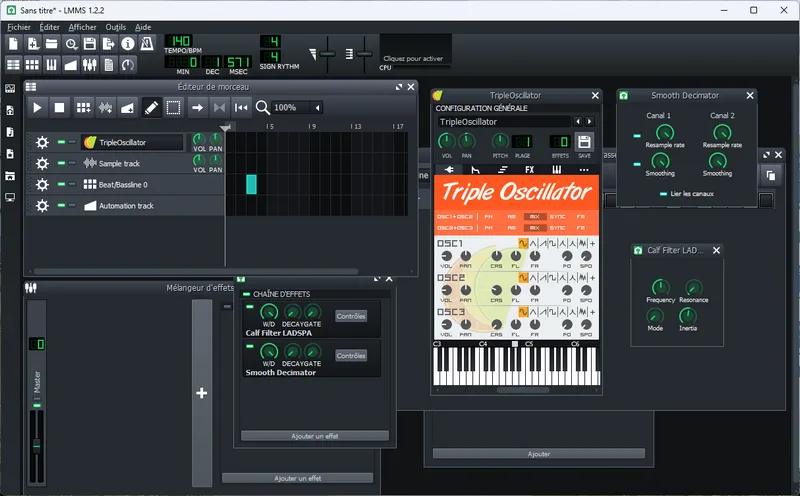Show the Automation Editor from main toolbar
The height and width of the screenshot is (496, 800).
click(71, 65)
